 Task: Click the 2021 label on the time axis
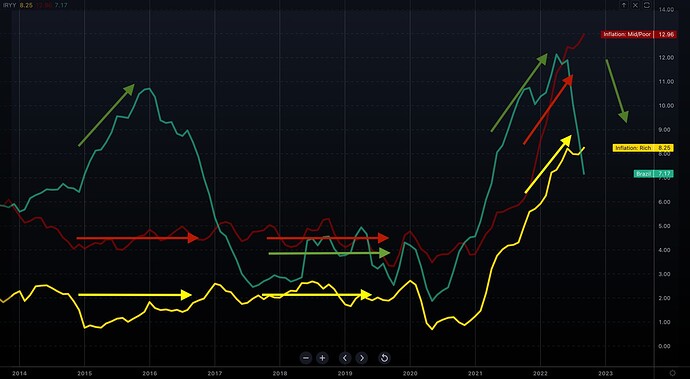point(475,373)
